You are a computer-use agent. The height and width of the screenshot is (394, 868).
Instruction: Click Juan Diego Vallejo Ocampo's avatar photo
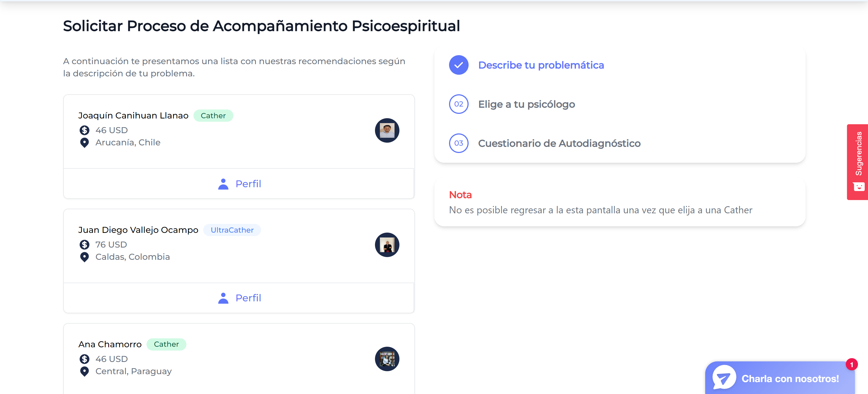[387, 245]
